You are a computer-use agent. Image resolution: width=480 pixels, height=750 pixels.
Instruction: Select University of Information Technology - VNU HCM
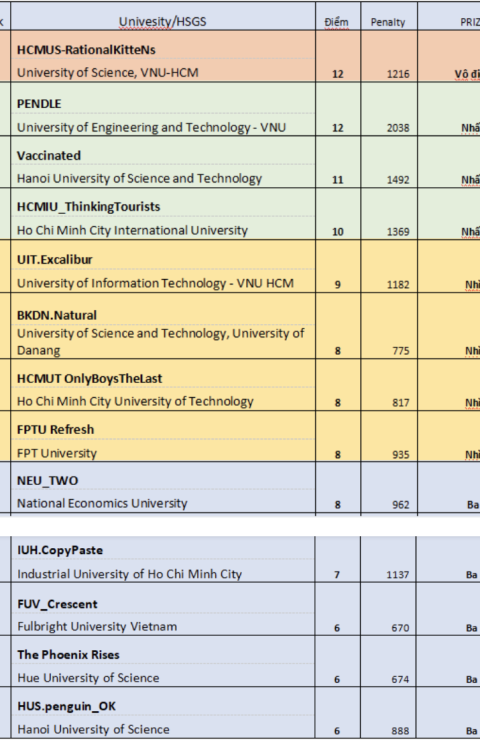pyautogui.click(x=155, y=283)
